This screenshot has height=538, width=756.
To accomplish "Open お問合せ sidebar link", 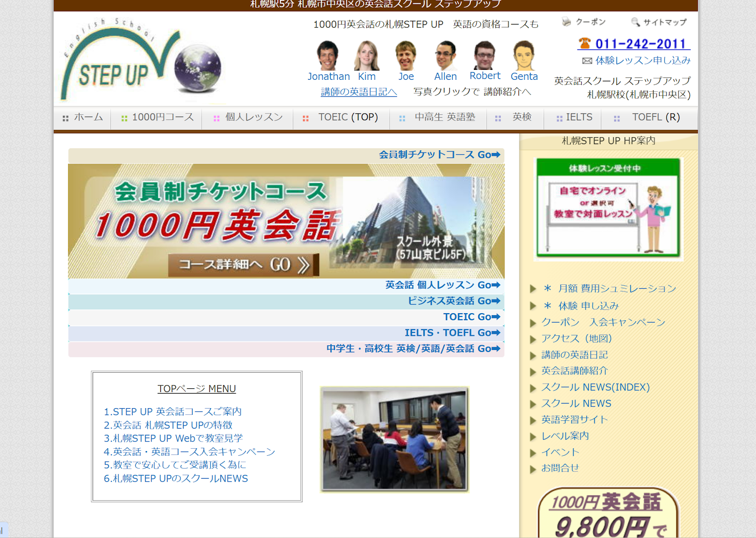I will coord(560,468).
